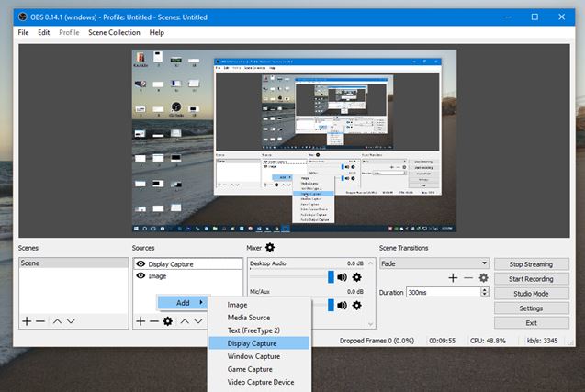Open the Fade transition dropdown
Image resolution: width=585 pixels, height=392 pixels.
point(434,263)
